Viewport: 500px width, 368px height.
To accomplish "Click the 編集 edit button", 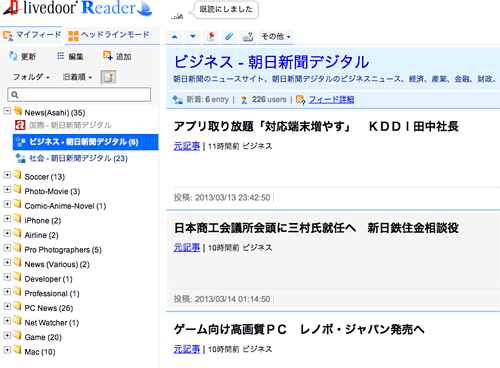I will point(70,56).
